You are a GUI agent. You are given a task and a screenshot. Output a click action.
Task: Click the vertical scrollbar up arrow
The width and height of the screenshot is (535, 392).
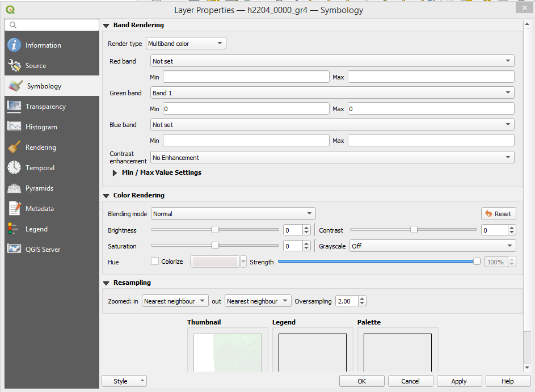tap(527, 24)
